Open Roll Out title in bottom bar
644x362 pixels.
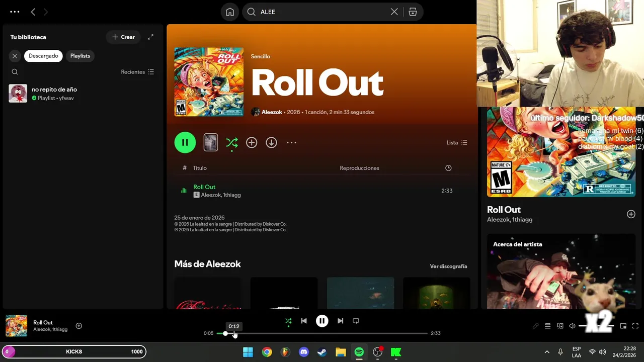point(43,323)
